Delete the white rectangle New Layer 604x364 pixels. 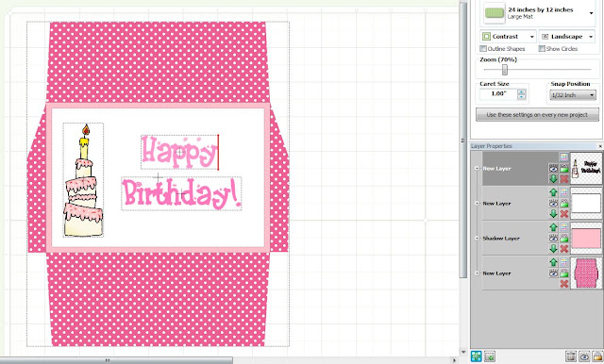(x=564, y=214)
